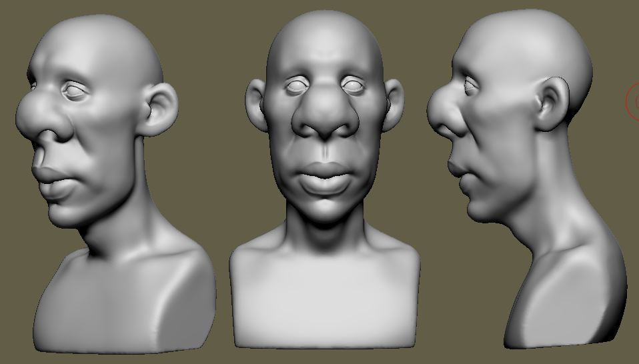Click the neck of the front-facing bust
The image size is (639, 364).
(325, 229)
